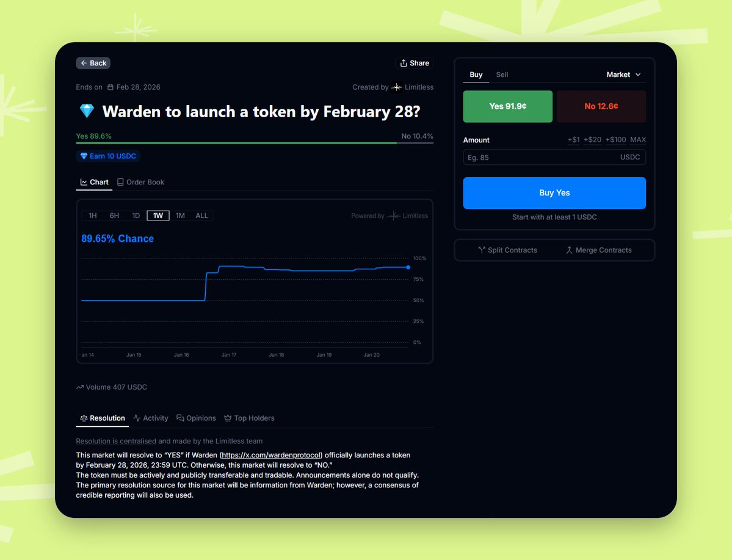Click the blue Buy Yes button
732x560 pixels.
(x=554, y=193)
